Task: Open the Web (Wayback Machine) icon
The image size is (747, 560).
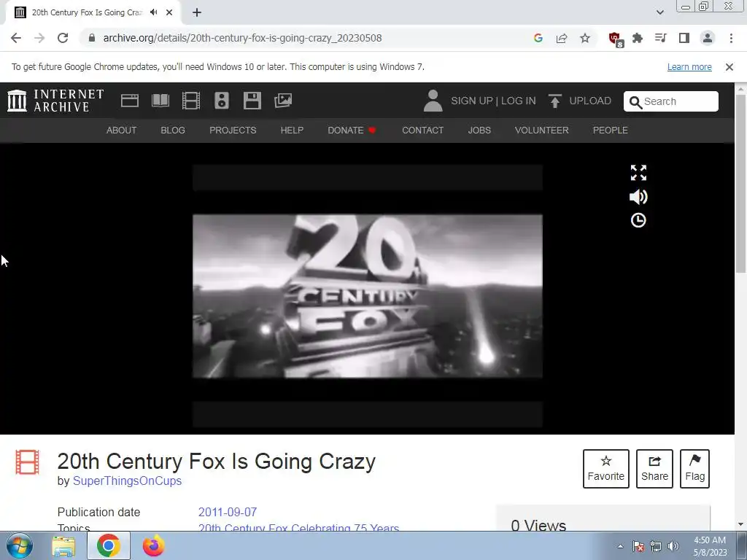Action: coord(130,101)
